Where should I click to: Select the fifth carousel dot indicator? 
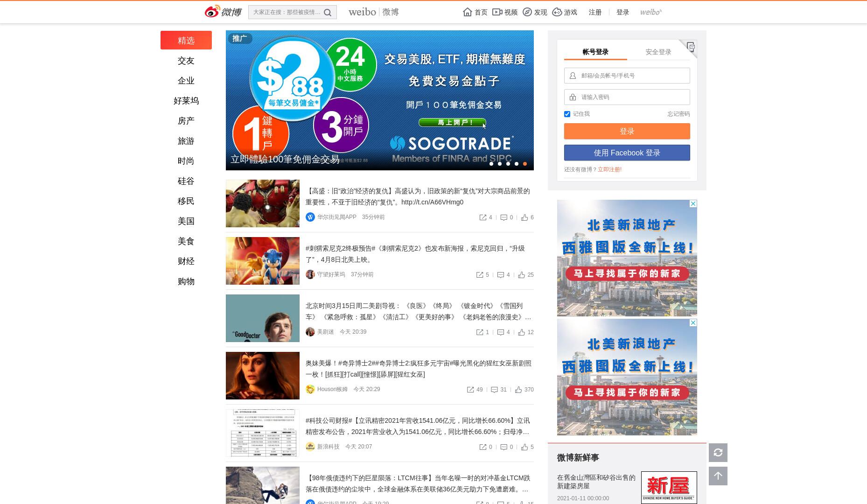click(525, 164)
